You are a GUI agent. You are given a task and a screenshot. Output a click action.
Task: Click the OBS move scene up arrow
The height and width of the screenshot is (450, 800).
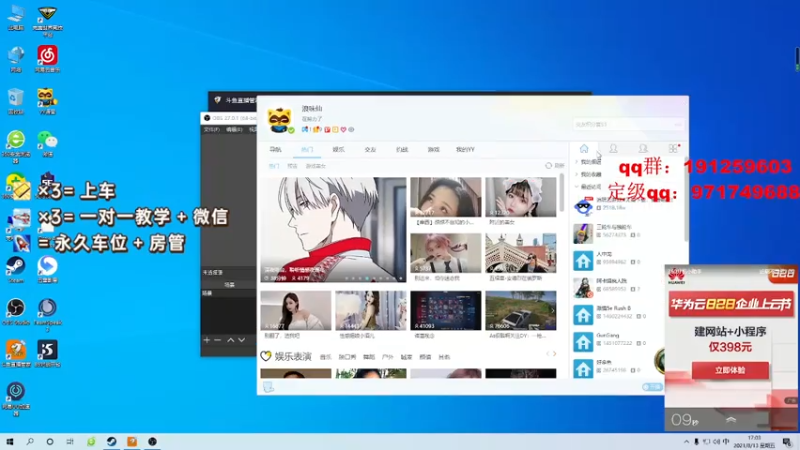point(231,340)
